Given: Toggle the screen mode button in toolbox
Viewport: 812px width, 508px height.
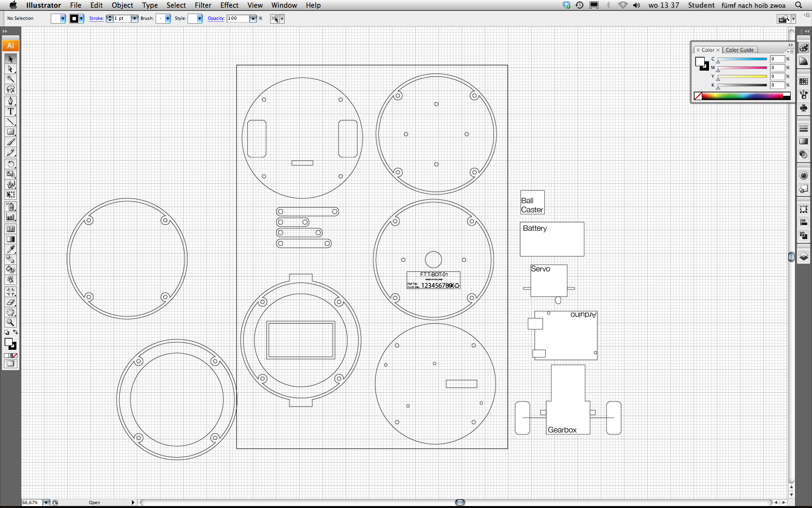Looking at the screenshot, I should click(x=11, y=364).
